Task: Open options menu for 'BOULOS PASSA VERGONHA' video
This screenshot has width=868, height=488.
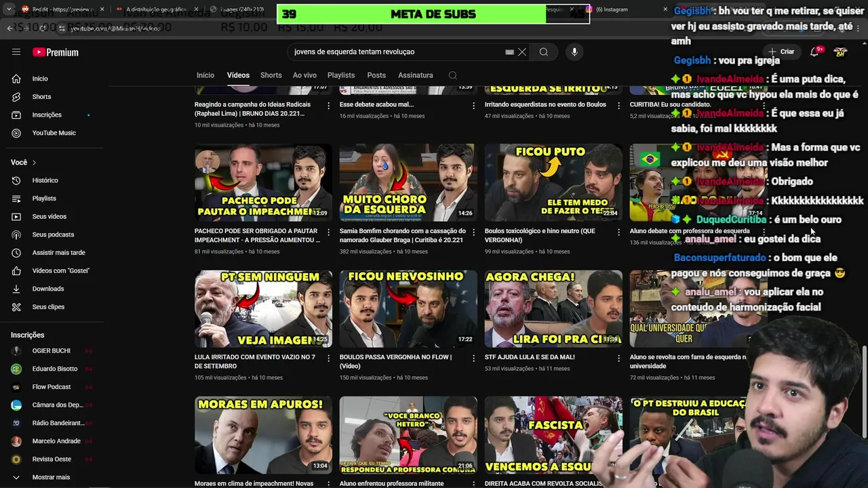Action: (473, 359)
